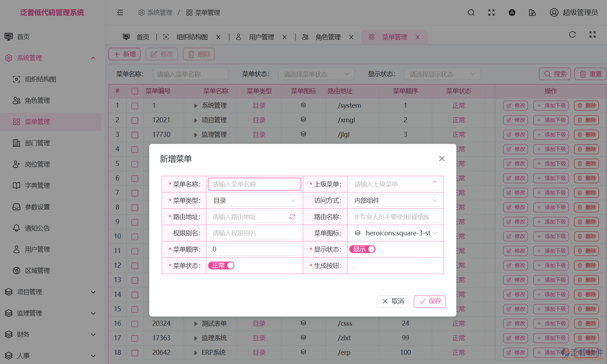Toggle the 菜单状态 switch in the dialog
This screenshot has width=607, height=364.
(x=221, y=265)
